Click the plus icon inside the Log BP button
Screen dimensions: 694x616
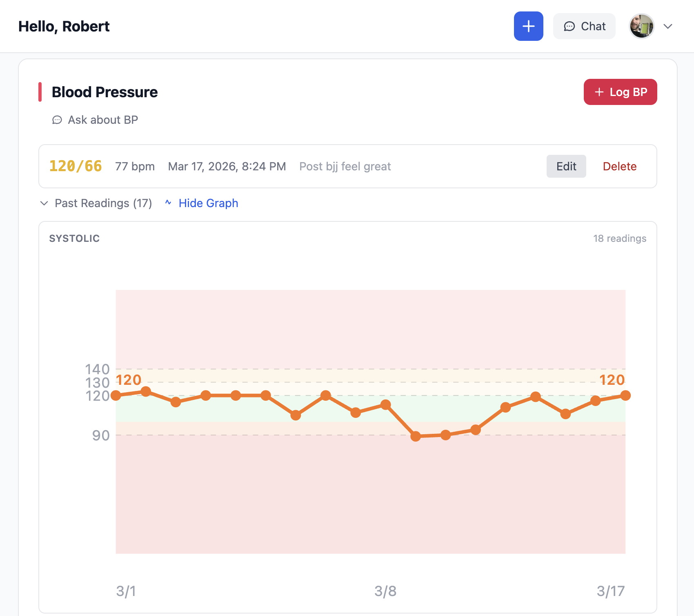click(x=598, y=92)
